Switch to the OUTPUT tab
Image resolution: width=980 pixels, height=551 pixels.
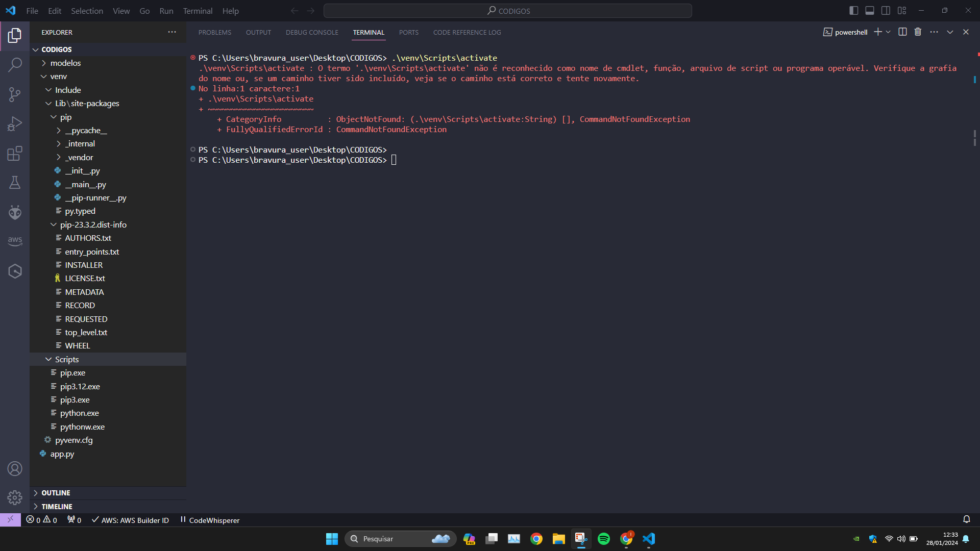(258, 32)
